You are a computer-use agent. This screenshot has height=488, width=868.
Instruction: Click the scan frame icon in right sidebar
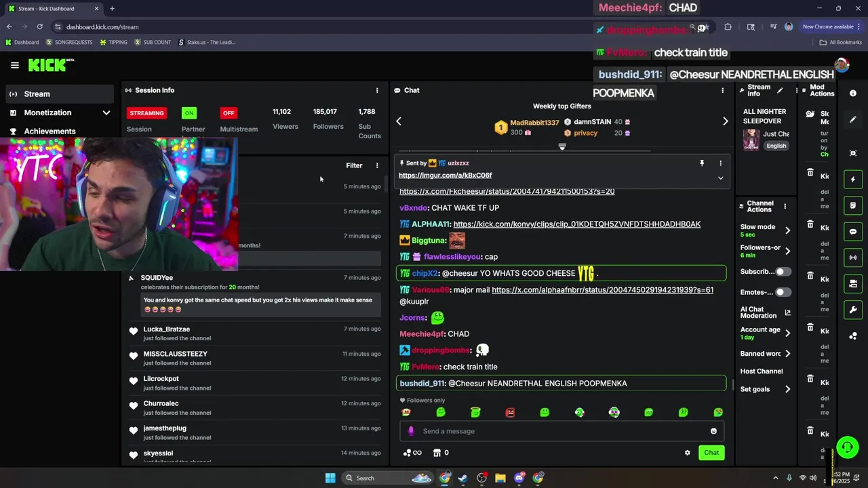[x=853, y=153]
